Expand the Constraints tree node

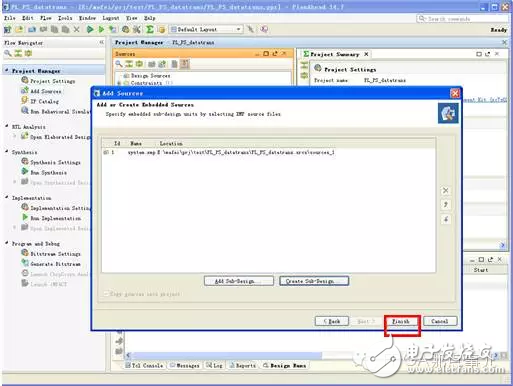click(x=119, y=83)
